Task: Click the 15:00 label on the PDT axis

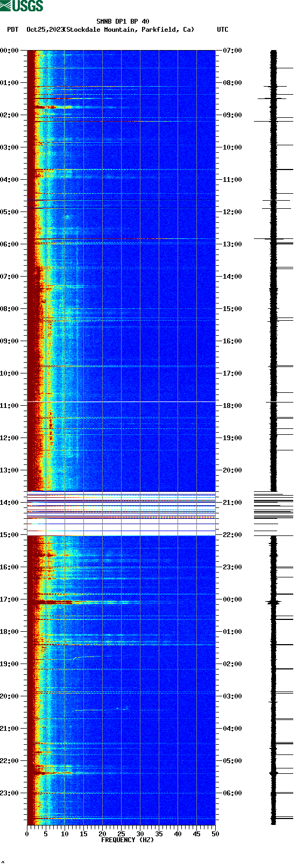Action: coord(10,535)
